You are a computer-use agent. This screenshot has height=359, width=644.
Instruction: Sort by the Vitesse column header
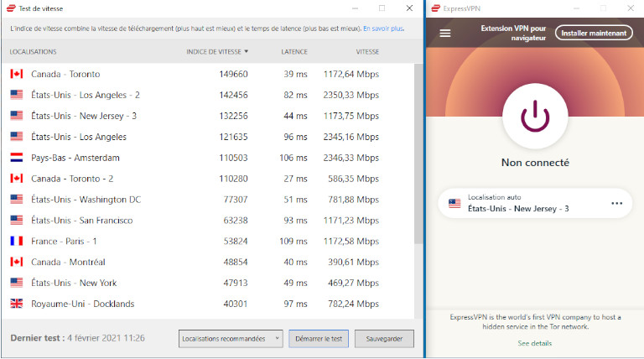click(x=367, y=52)
